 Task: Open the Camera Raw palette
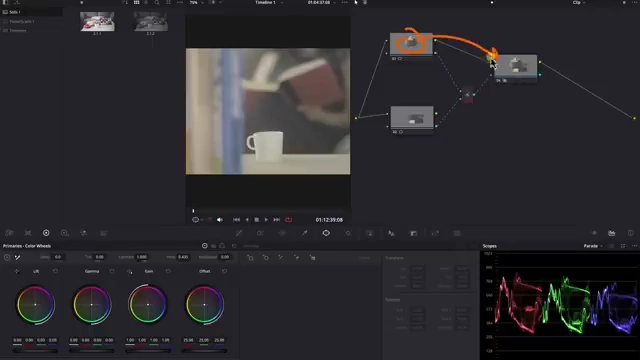click(9, 233)
